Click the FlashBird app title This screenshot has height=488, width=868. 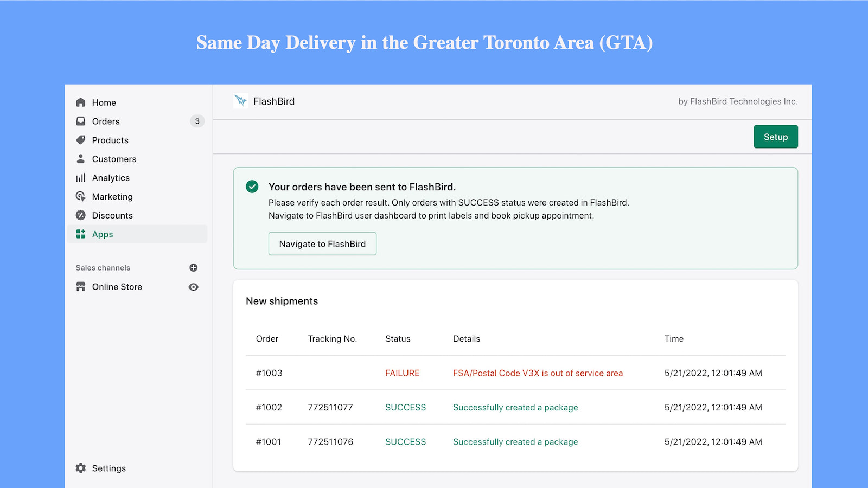point(274,101)
